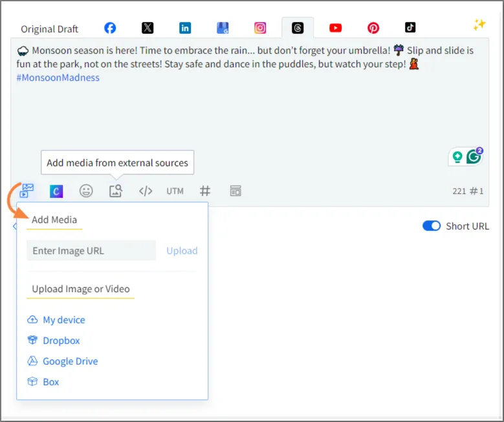Click the 221 character count
The width and height of the screenshot is (504, 422).
(x=459, y=191)
